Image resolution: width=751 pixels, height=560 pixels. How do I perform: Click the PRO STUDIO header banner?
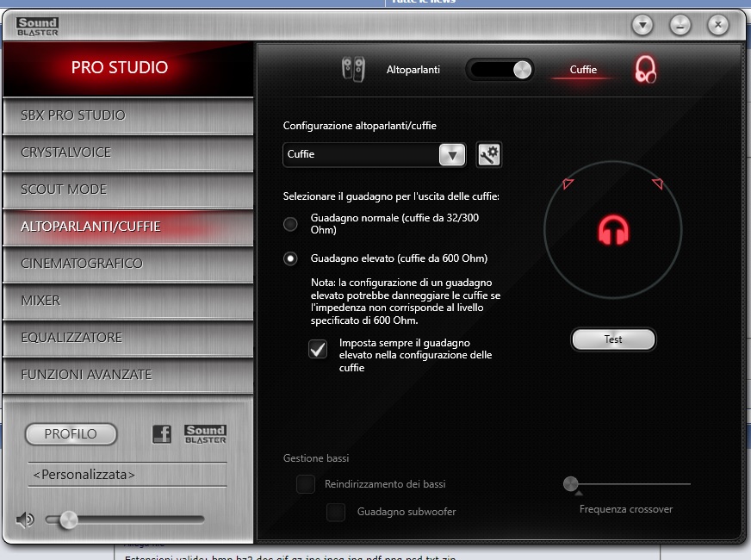[127, 69]
